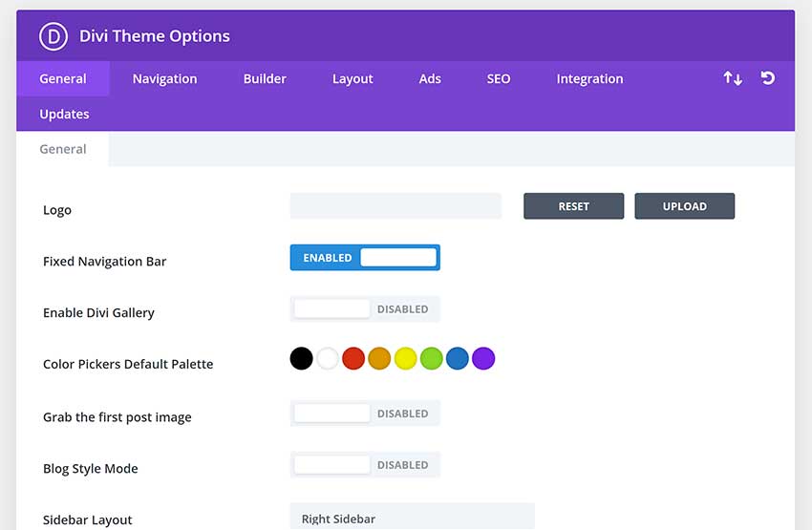Image resolution: width=812 pixels, height=530 pixels.
Task: Click the Upload logo button
Action: click(684, 206)
